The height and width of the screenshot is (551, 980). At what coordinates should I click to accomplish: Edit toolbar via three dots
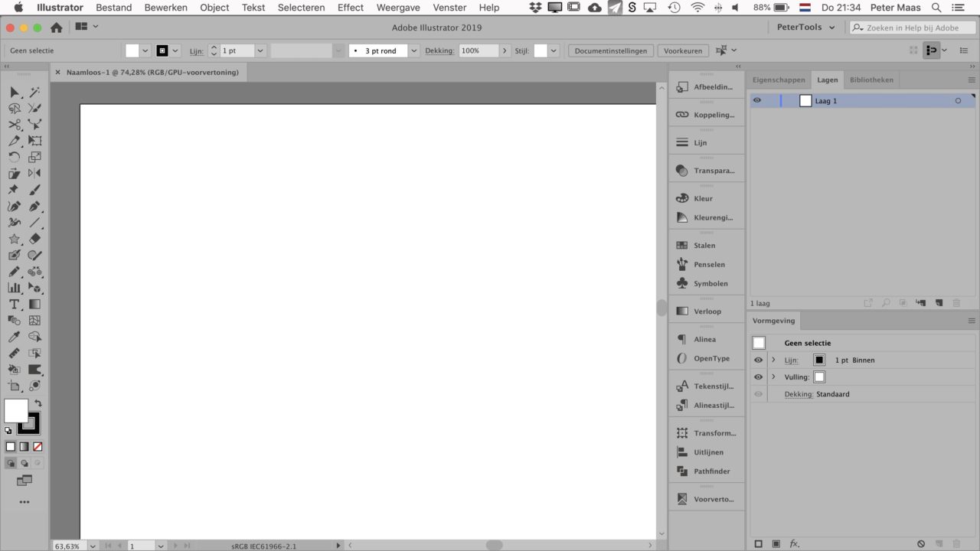(x=24, y=502)
